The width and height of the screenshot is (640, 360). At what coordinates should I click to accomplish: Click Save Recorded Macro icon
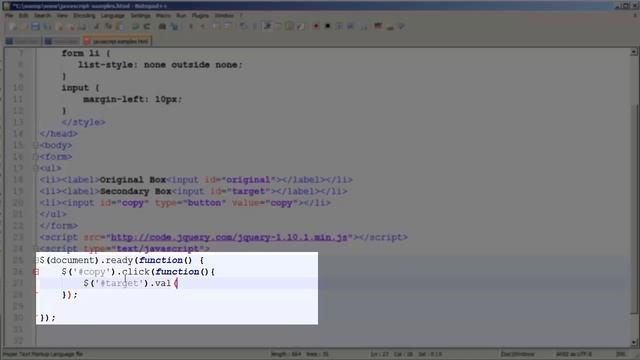[x=364, y=27]
